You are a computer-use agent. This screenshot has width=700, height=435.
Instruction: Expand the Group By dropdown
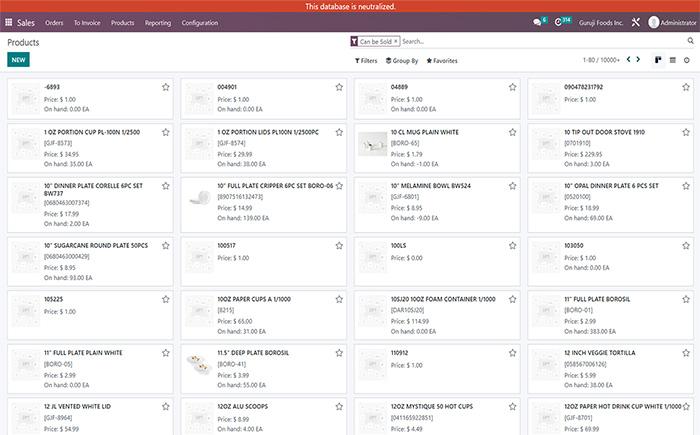coord(402,61)
